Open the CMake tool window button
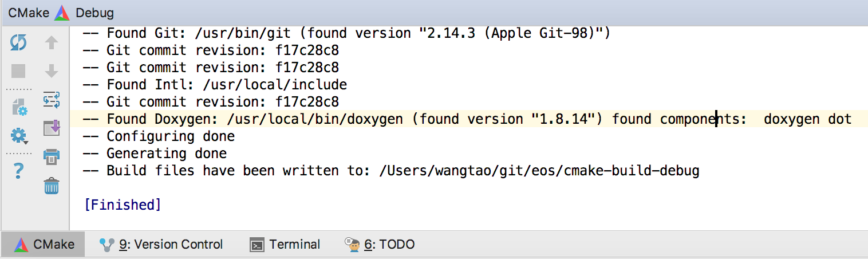Screen dimensions: 868x259 pyautogui.click(x=44, y=244)
